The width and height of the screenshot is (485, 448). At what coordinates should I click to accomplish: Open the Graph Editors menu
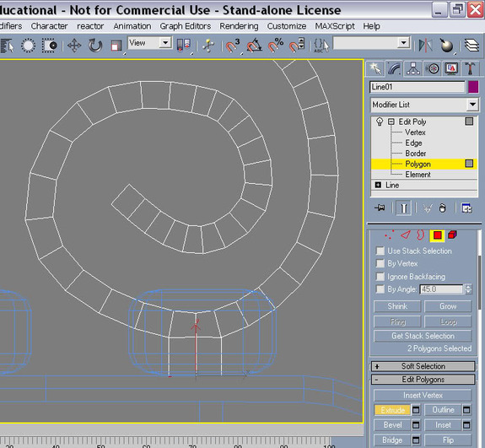(x=186, y=26)
